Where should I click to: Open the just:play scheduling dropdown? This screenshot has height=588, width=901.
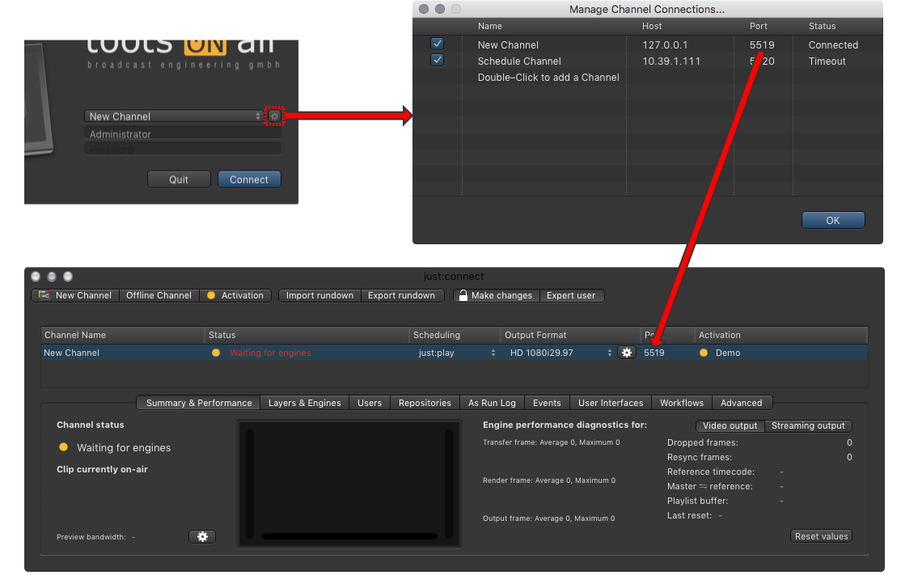pos(456,353)
